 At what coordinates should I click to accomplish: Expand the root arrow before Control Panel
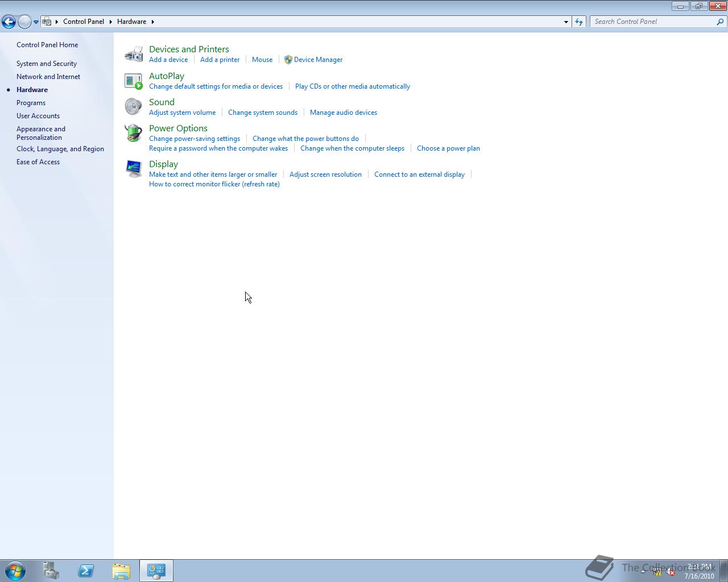pyautogui.click(x=57, y=22)
